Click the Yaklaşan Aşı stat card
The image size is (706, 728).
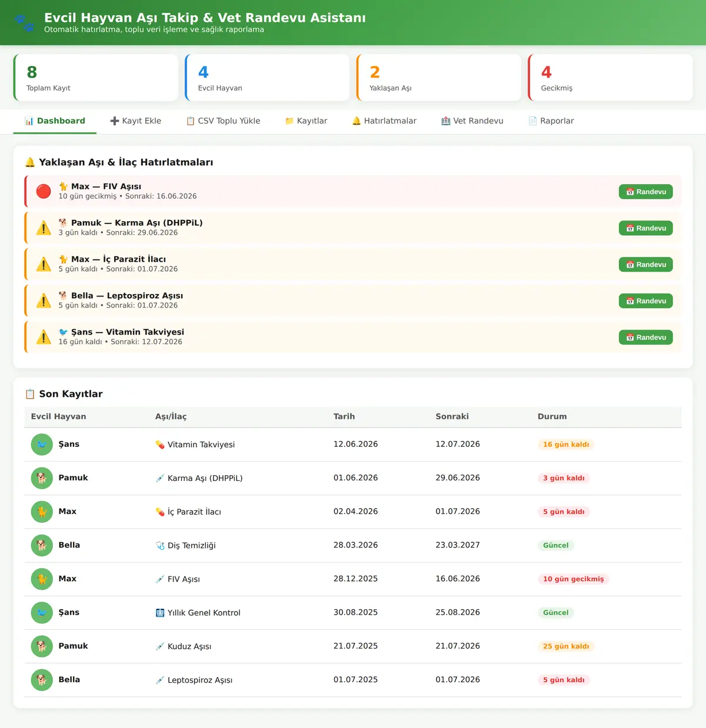439,78
